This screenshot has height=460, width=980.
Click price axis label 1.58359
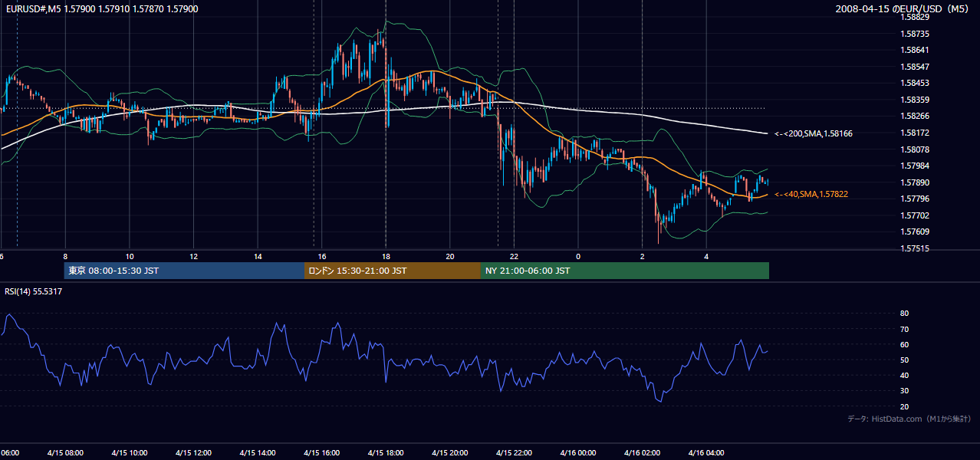[916, 100]
